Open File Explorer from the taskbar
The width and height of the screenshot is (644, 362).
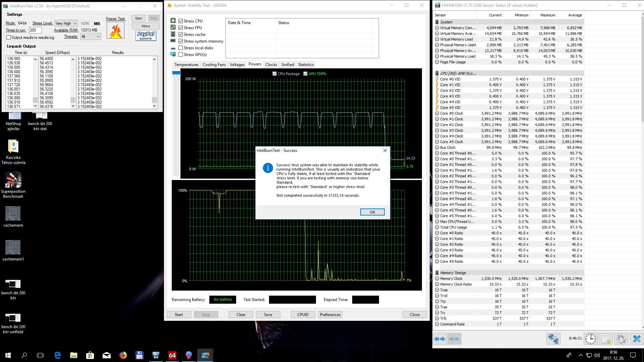74,355
